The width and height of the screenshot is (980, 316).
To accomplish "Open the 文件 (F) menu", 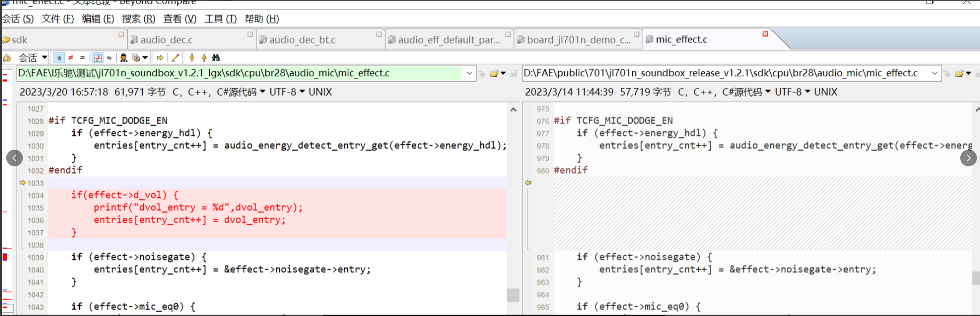I will 58,19.
